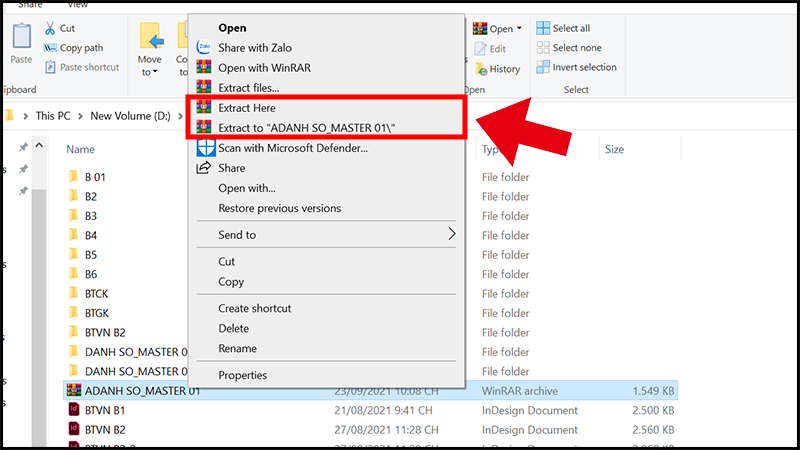Click WinRAR icon beside Extract Here
The width and height of the screenshot is (800, 450).
pos(204,107)
